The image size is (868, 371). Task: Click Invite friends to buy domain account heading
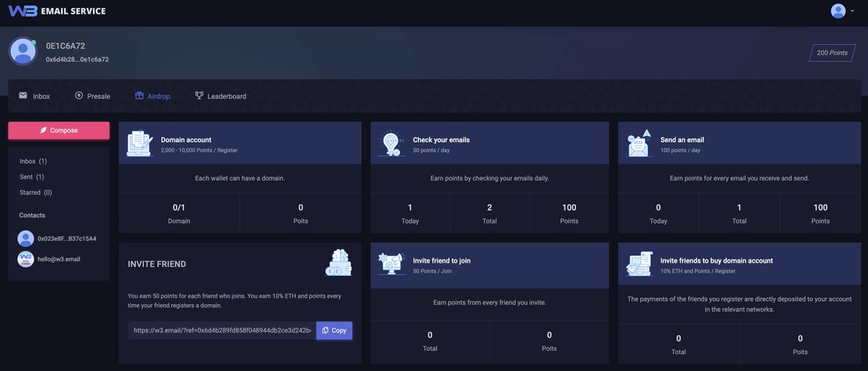(717, 260)
